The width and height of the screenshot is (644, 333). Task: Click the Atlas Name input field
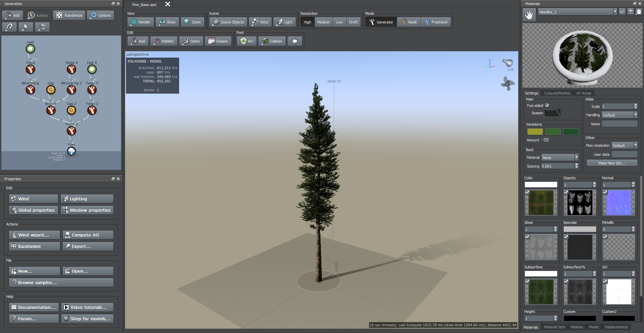click(x=620, y=124)
